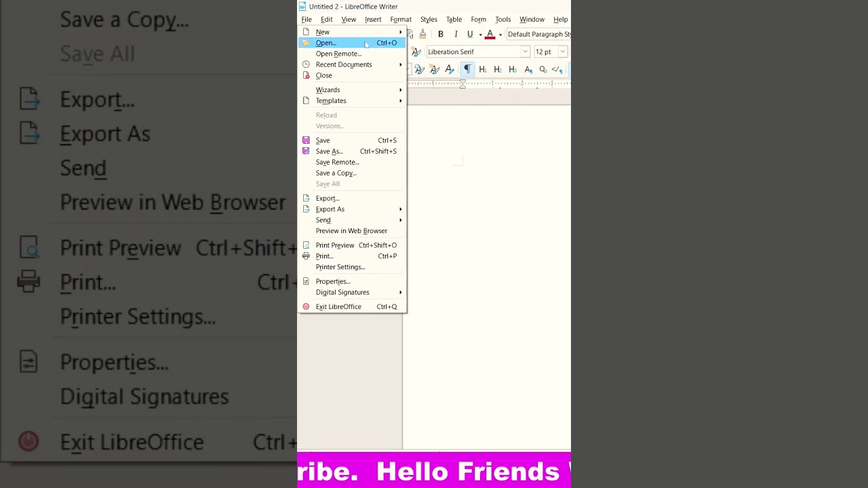Expand the Wizards submenu
Image resolution: width=868 pixels, height=488 pixels.
(x=352, y=89)
